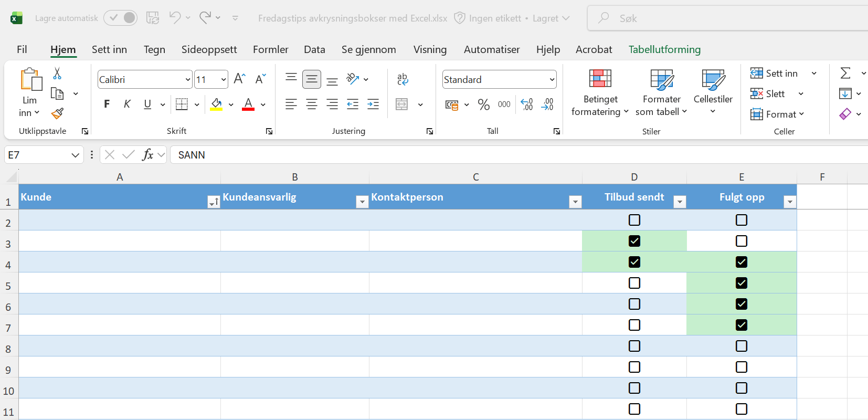
Task: Check the Fulgt opp box in row 3
Action: pyautogui.click(x=742, y=241)
